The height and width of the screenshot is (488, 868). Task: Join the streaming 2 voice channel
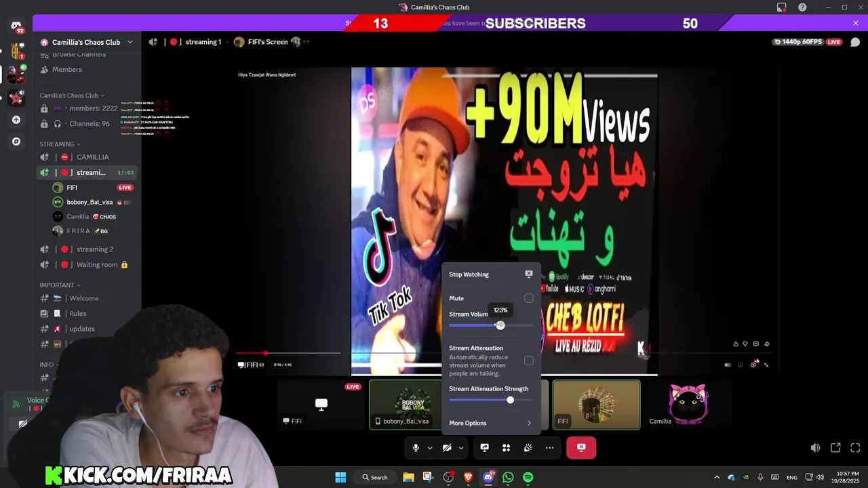88,249
